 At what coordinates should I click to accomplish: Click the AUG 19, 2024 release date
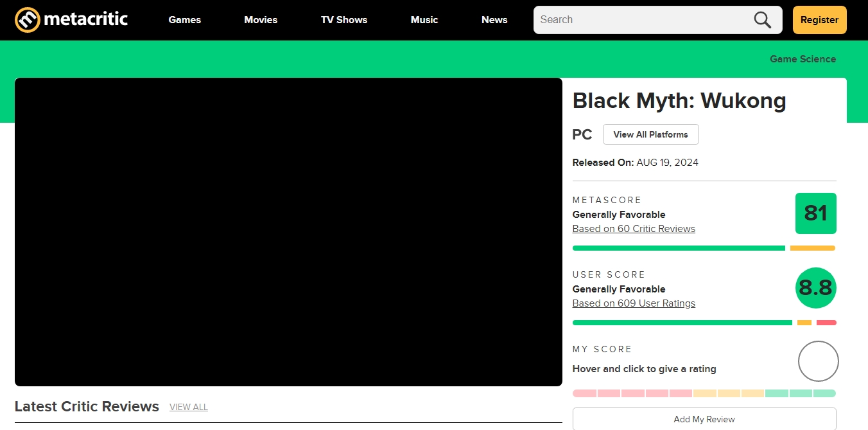[x=668, y=163]
